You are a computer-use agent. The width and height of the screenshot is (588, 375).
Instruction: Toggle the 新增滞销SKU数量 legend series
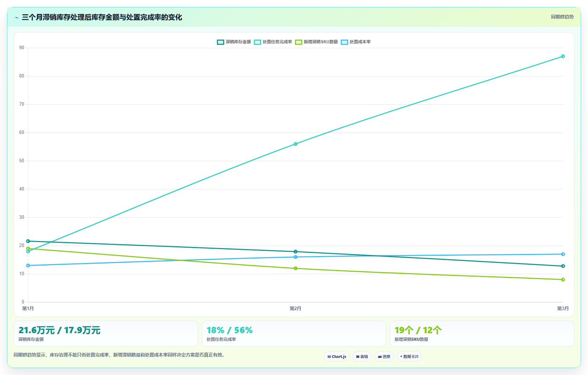[x=316, y=42]
